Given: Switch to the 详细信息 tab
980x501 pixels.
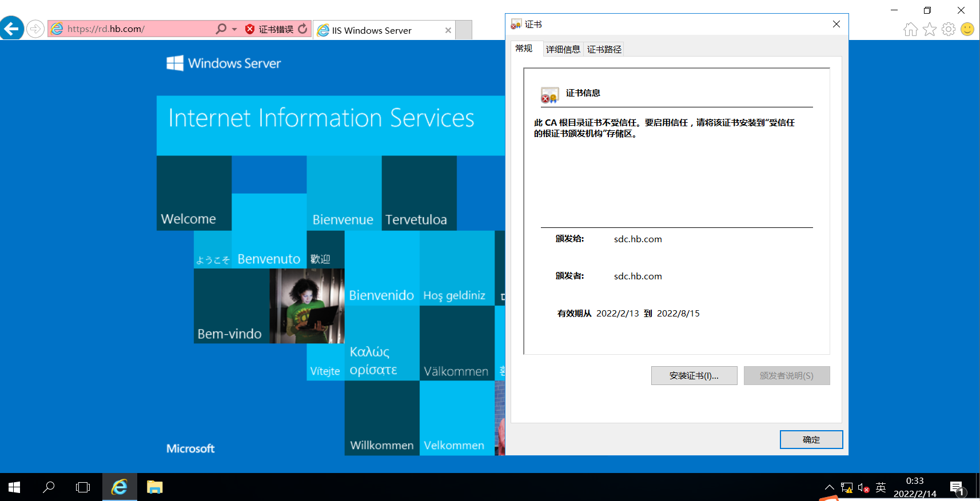Looking at the screenshot, I should click(563, 49).
